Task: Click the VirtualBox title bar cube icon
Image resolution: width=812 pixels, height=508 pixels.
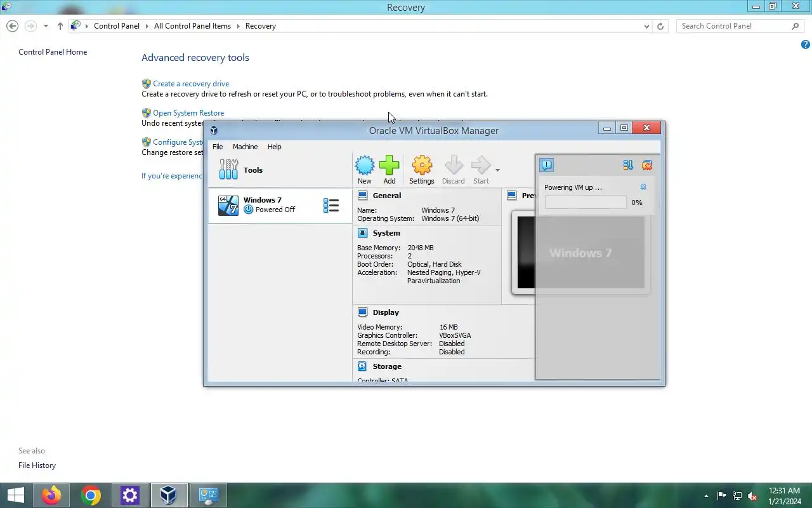Action: (214, 130)
